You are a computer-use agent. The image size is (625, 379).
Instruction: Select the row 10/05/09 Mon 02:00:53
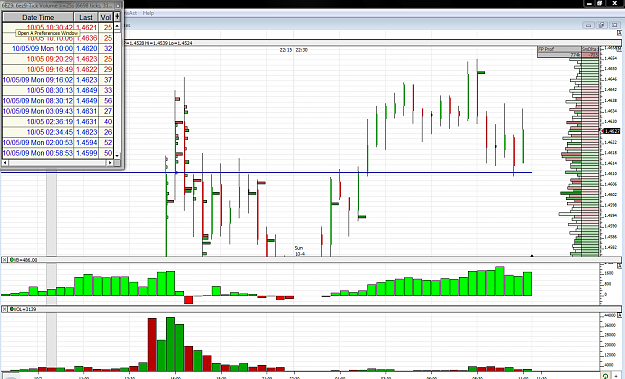tap(58, 142)
